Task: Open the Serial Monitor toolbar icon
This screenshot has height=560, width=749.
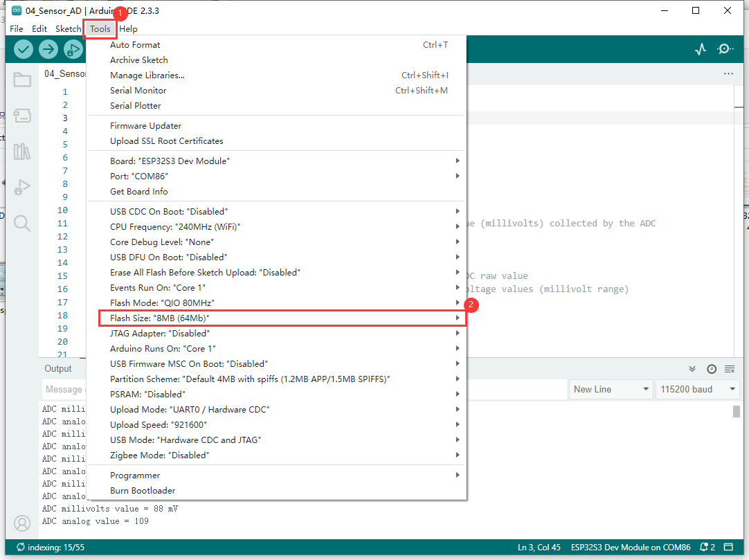Action: [x=725, y=49]
